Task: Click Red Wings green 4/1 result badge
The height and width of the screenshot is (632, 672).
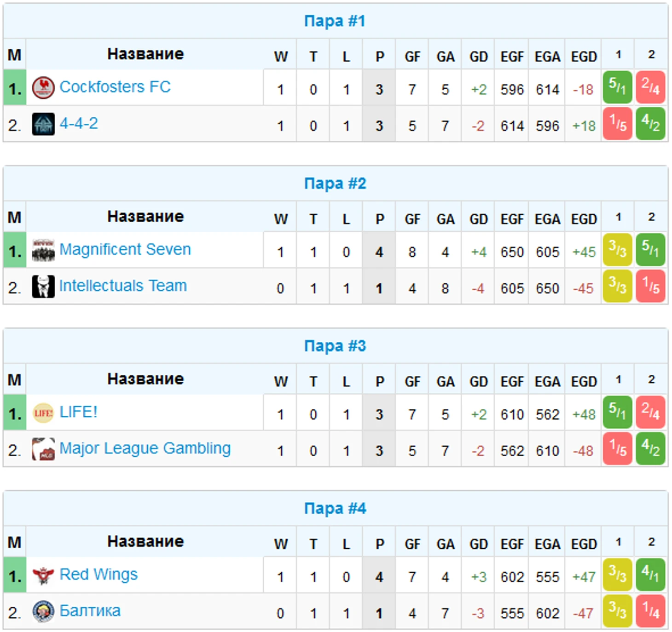Action: 650,575
